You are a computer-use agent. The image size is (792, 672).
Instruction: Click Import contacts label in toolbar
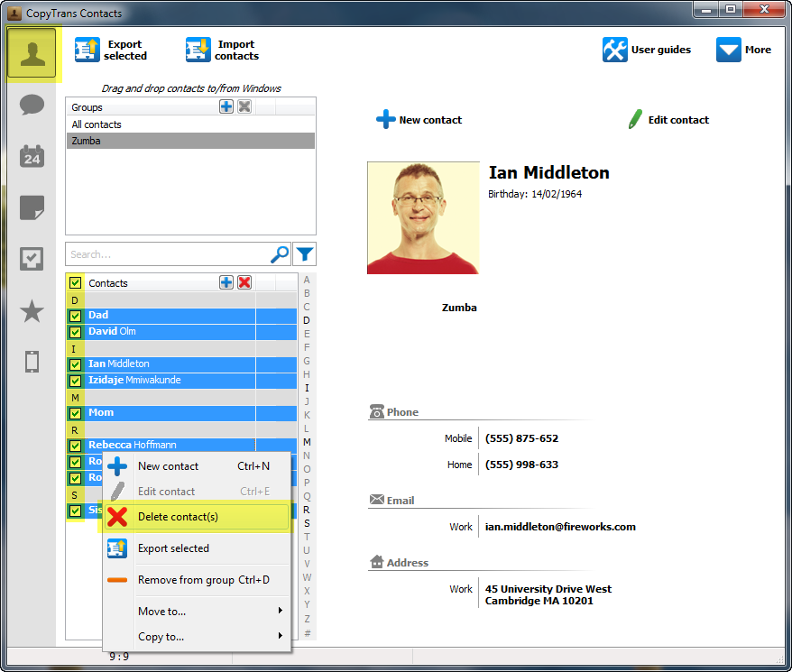pyautogui.click(x=236, y=50)
